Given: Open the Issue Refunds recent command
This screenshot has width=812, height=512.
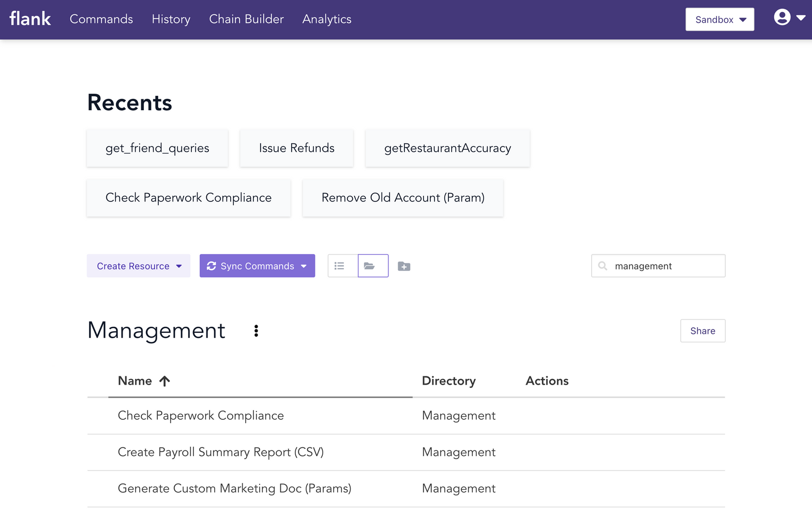Looking at the screenshot, I should [x=296, y=148].
